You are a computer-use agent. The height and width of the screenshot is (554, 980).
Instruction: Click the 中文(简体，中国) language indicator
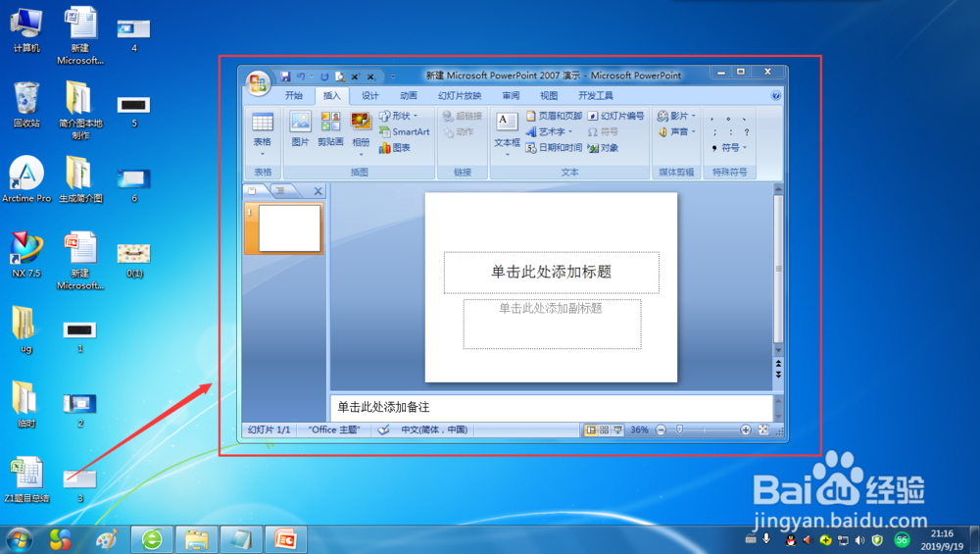434,429
